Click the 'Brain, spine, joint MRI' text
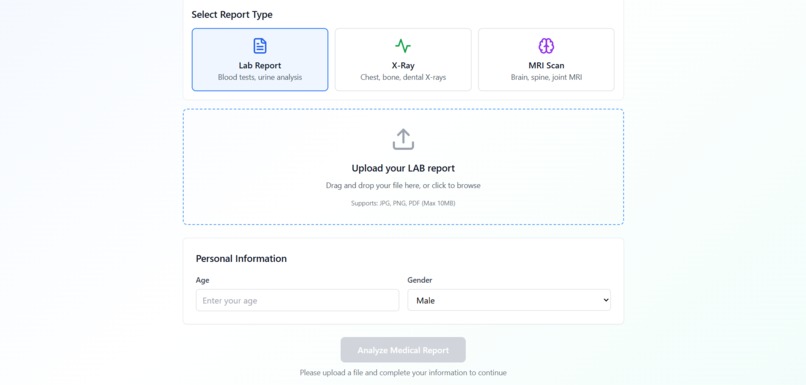 pyautogui.click(x=546, y=78)
